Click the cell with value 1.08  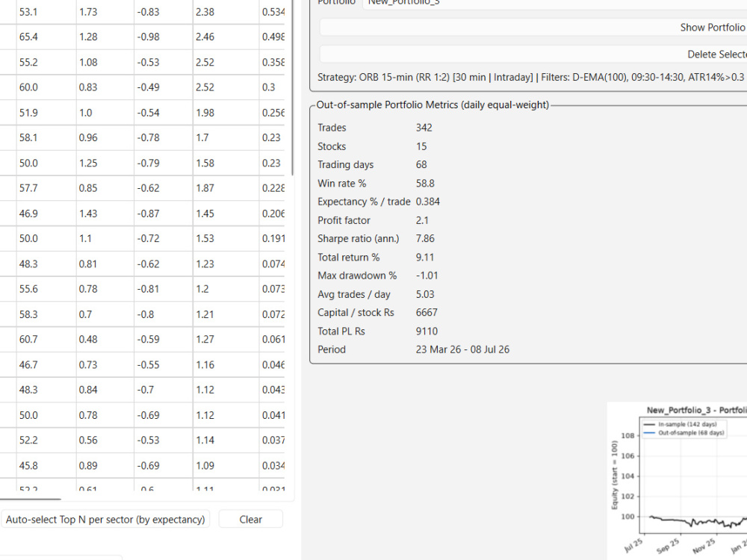point(105,62)
